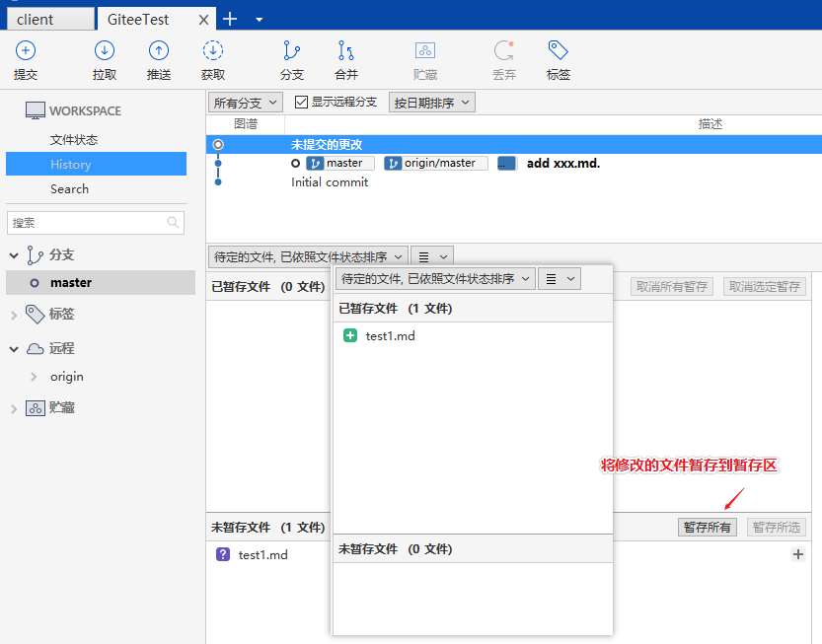Viewport: 822px width, 644px height.
Task: Click the 暂存所有 button
Action: point(707,528)
